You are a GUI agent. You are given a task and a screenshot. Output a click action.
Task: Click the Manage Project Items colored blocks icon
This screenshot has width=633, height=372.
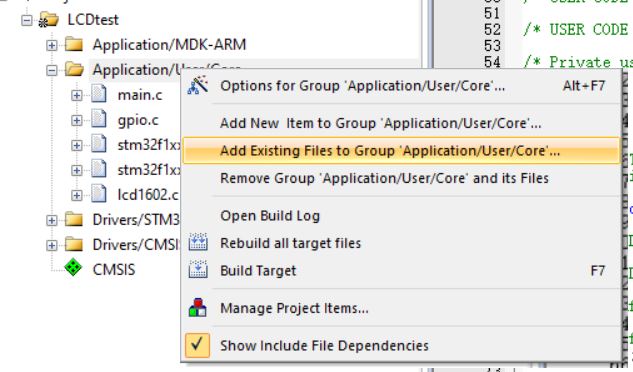198,307
